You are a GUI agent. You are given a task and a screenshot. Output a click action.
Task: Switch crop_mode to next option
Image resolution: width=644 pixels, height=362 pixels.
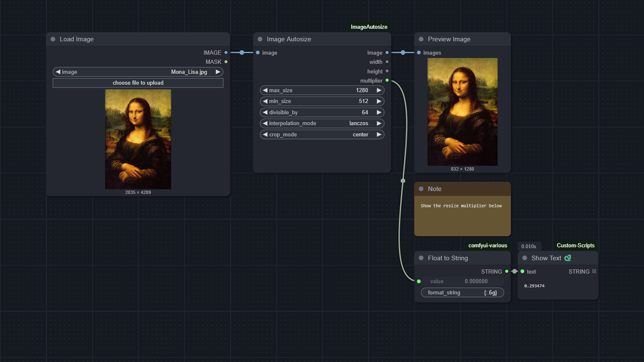click(379, 135)
